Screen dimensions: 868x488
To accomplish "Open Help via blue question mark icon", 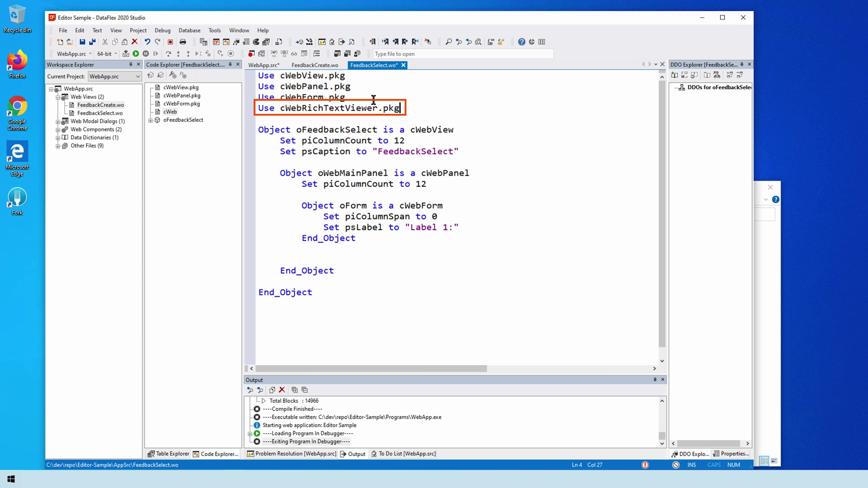I will 521,42.
